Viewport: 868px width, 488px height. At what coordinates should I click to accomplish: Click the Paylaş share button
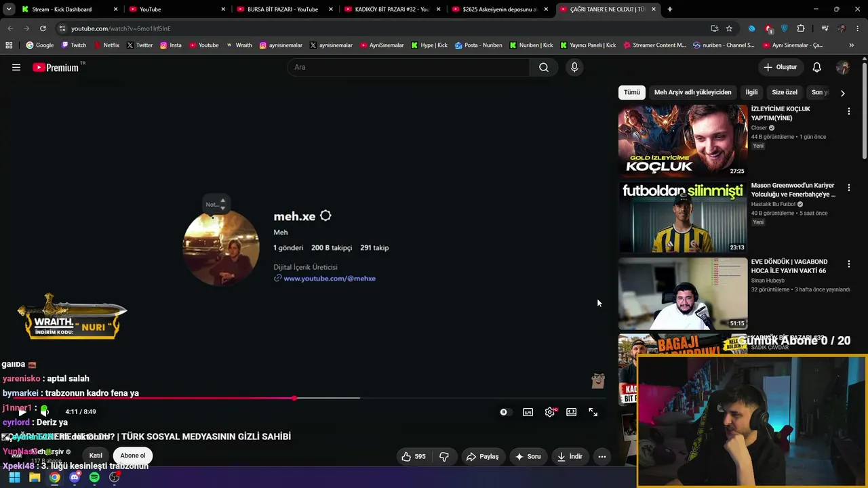click(x=482, y=457)
